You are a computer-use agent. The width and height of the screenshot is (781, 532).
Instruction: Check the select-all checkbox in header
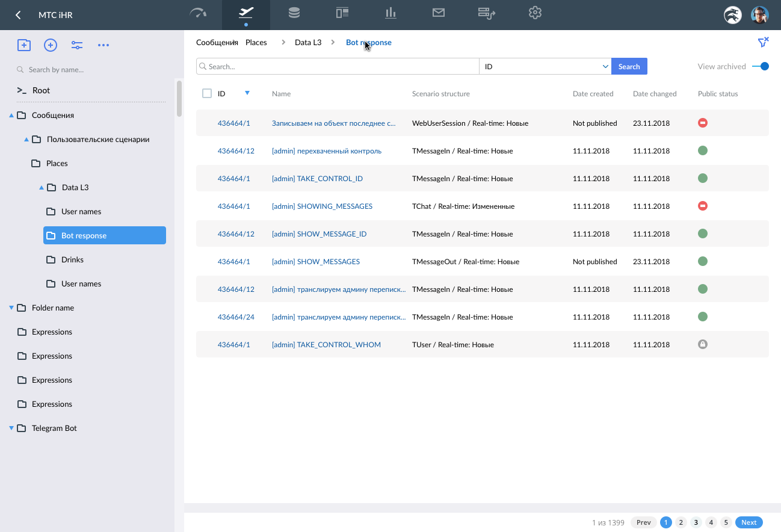[x=207, y=93]
